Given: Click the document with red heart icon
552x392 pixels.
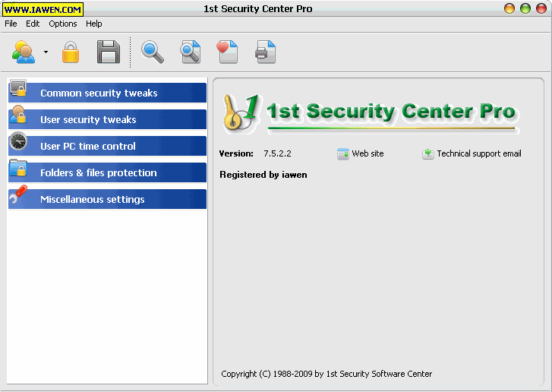Looking at the screenshot, I should coord(227,52).
